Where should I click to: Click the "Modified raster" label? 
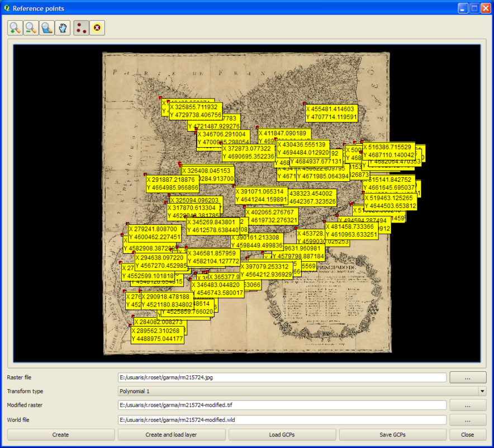tap(25, 405)
